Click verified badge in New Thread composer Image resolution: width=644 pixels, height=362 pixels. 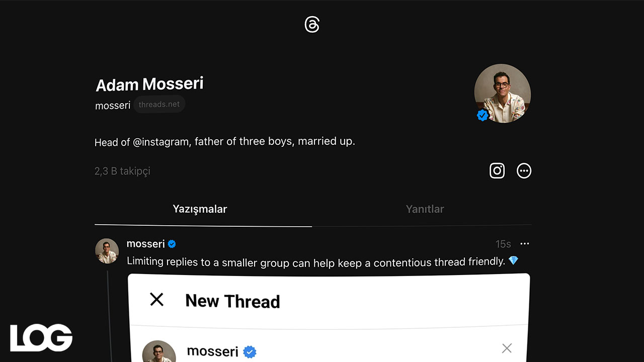(x=250, y=352)
